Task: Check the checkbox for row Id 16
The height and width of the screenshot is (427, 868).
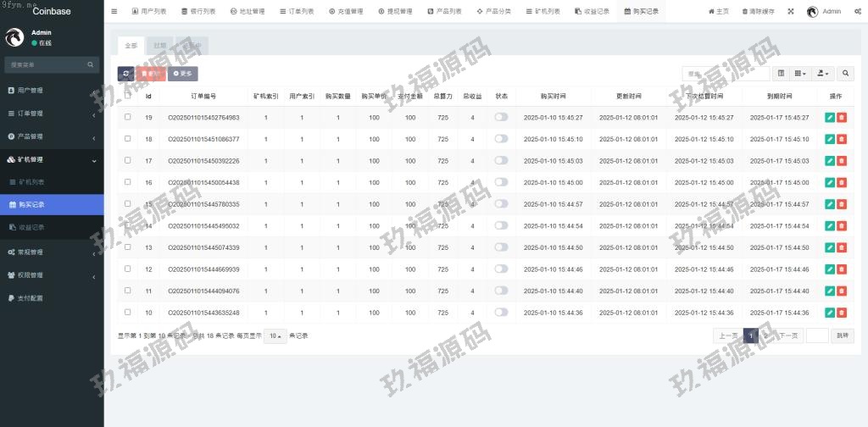Action: tap(128, 182)
